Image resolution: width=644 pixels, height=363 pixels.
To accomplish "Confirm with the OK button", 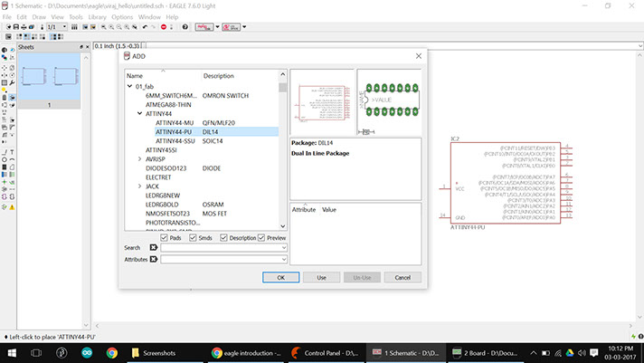I will [x=281, y=278].
